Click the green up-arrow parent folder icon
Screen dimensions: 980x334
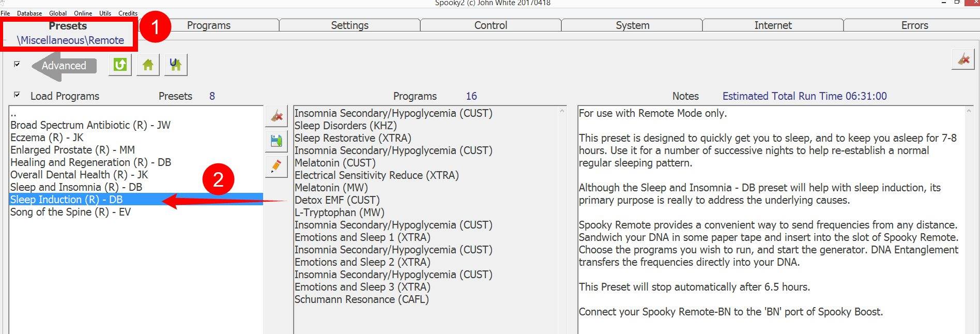pyautogui.click(x=120, y=65)
